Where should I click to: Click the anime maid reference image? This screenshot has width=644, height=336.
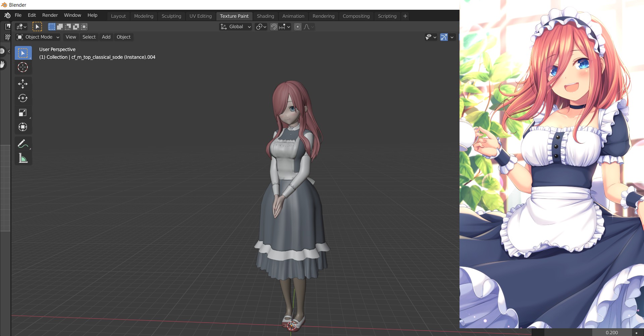552,164
